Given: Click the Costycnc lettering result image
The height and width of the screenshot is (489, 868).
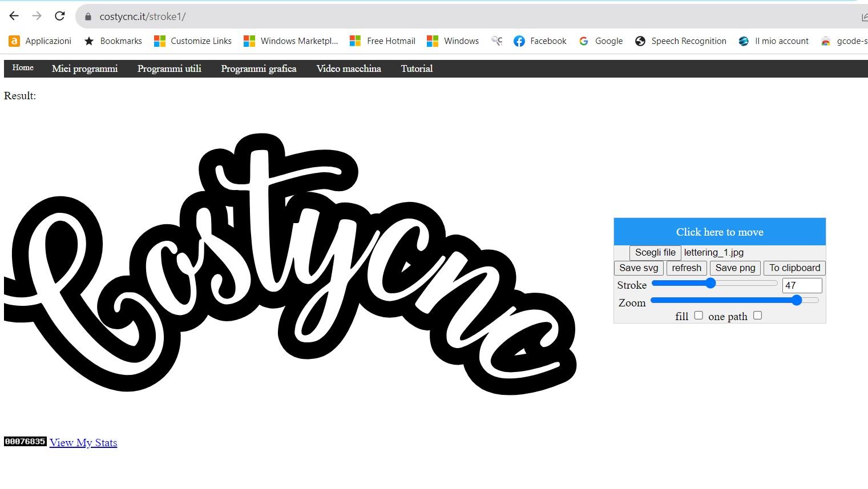Looking at the screenshot, I should point(290,264).
